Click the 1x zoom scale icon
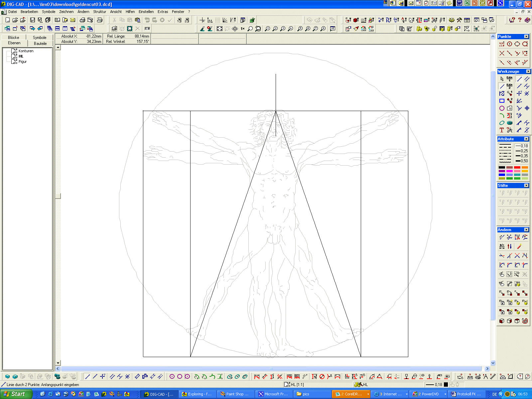 point(243,29)
